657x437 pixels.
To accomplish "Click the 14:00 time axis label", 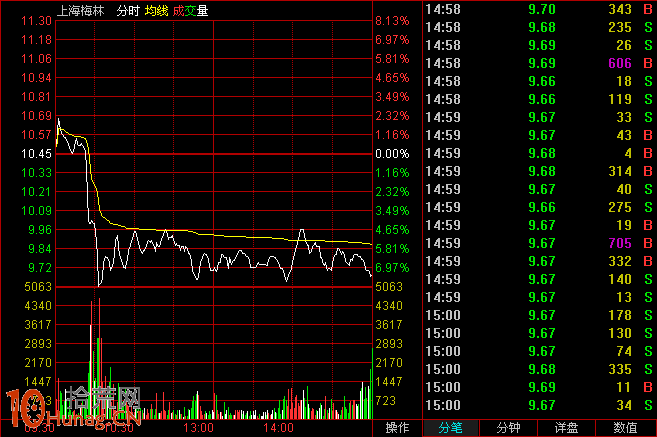I will coord(279,428).
